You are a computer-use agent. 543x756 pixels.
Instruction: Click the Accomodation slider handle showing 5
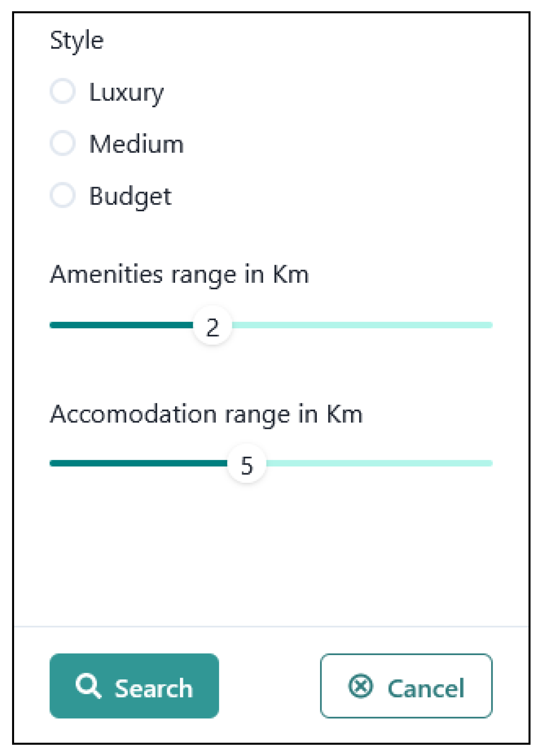[247, 464]
